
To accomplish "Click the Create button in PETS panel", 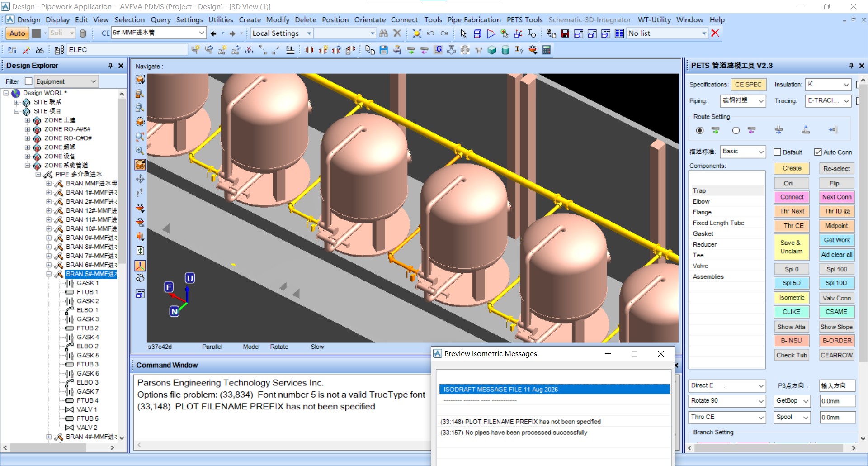I will tap(792, 168).
